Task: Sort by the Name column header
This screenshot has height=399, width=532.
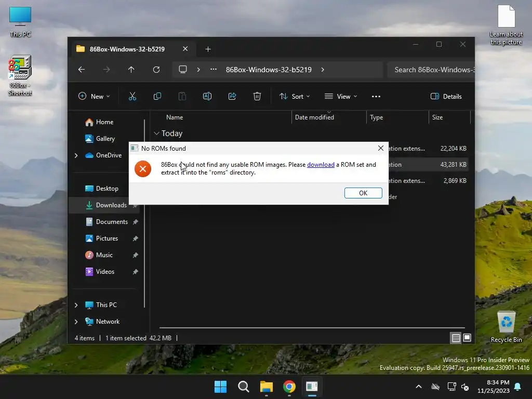Action: click(175, 117)
